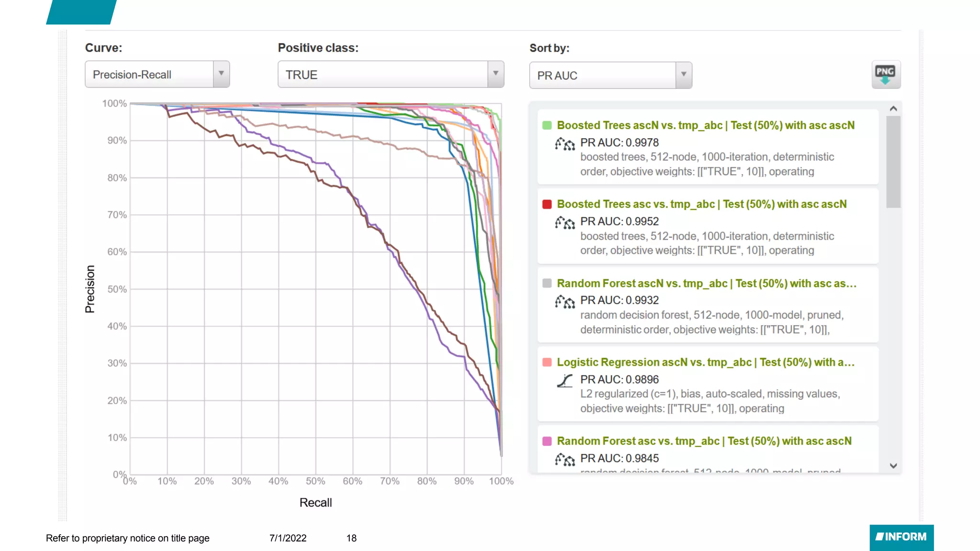Click the tree icon under Boosted Trees ascN
The image size is (980, 551).
tap(565, 143)
